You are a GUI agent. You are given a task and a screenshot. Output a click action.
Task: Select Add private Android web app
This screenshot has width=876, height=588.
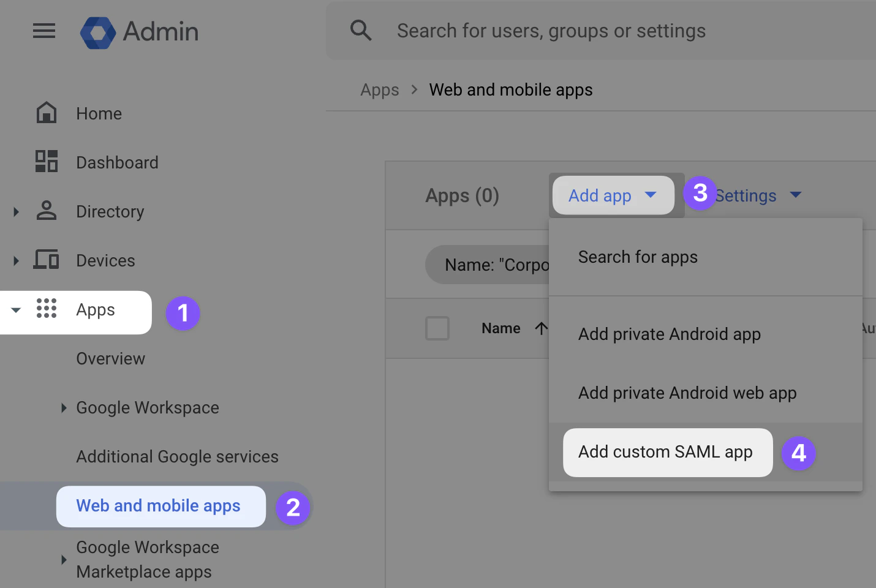tap(687, 393)
